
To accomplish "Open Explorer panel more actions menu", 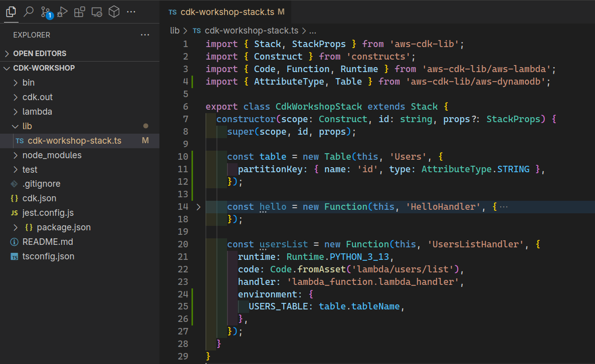I will tap(145, 35).
